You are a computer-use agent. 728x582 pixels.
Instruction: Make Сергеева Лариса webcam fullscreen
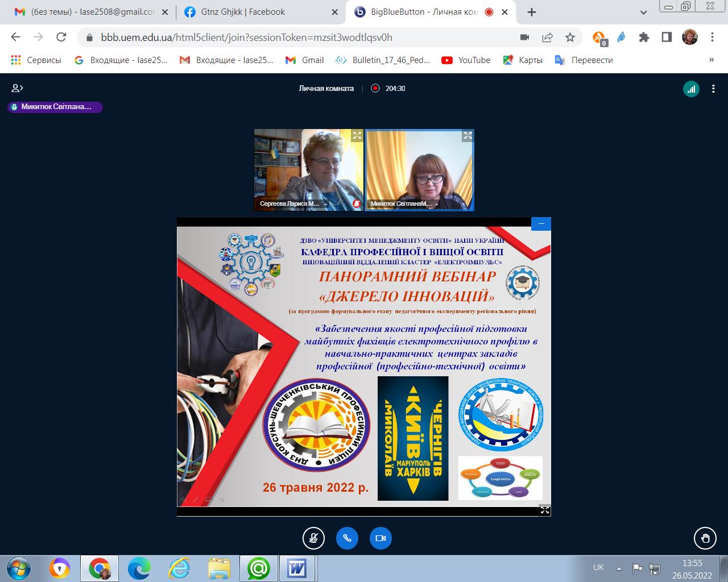coord(357,135)
